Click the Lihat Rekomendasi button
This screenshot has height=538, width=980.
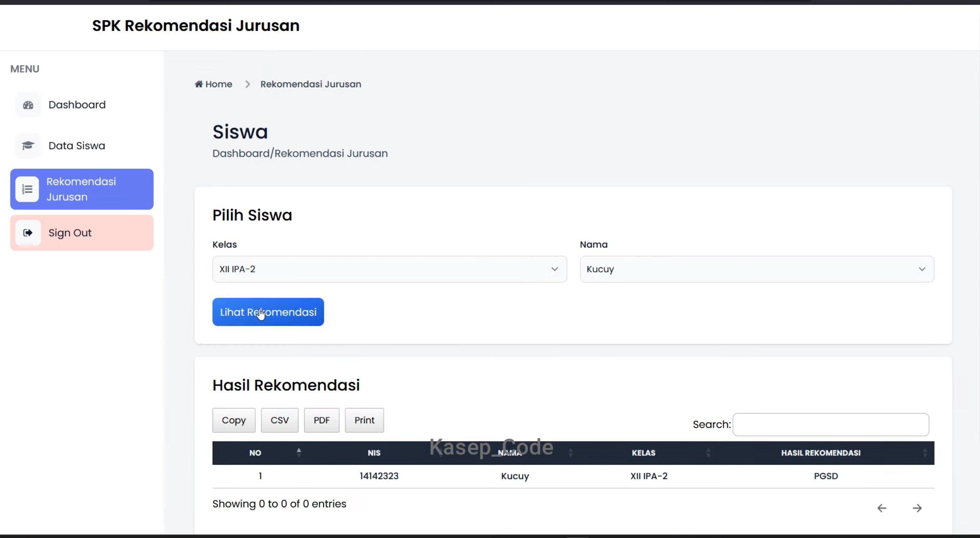tap(268, 312)
